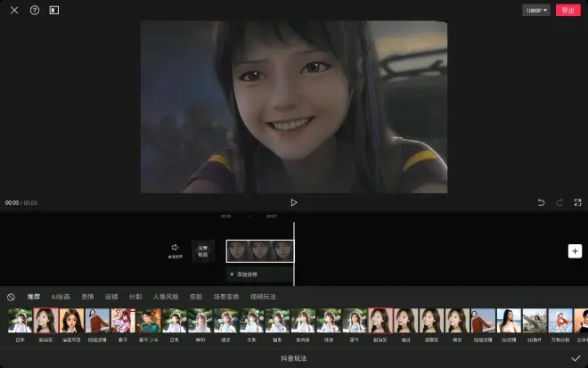Select the first 日系 effect thumbnail

click(20, 321)
